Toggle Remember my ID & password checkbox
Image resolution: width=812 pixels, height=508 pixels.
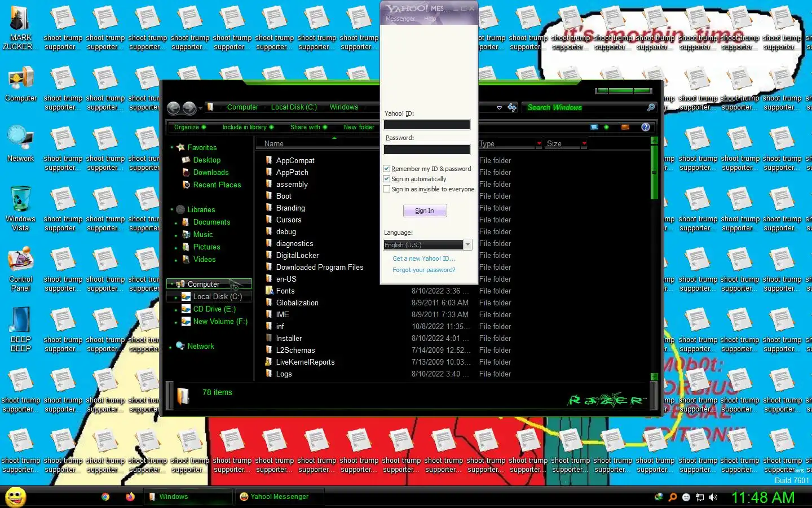(386, 168)
